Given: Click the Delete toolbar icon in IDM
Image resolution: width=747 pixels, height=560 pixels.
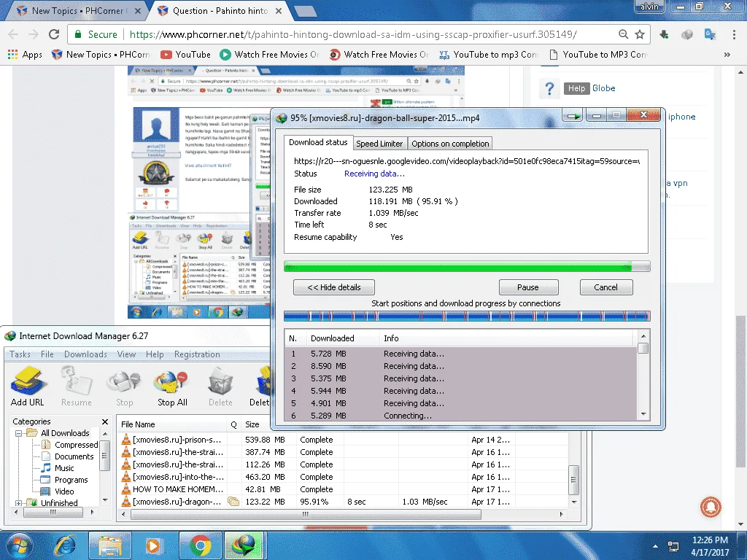Looking at the screenshot, I should click(x=220, y=386).
